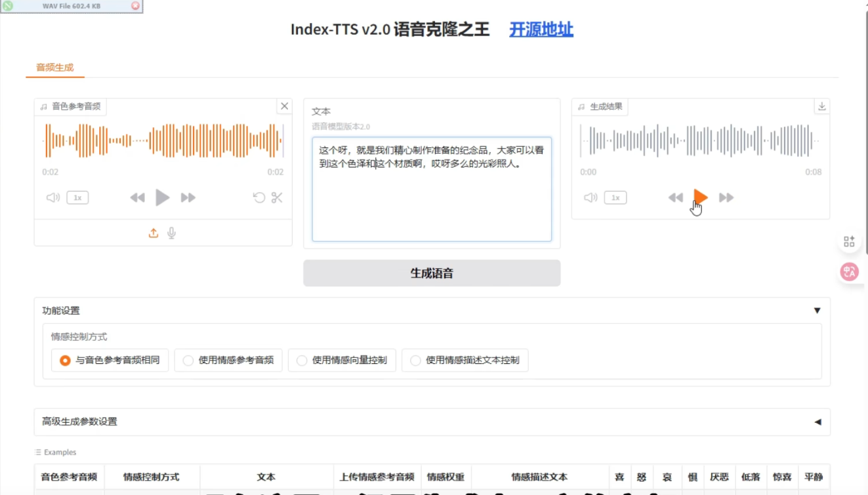Open the 开源地址 link

point(540,30)
